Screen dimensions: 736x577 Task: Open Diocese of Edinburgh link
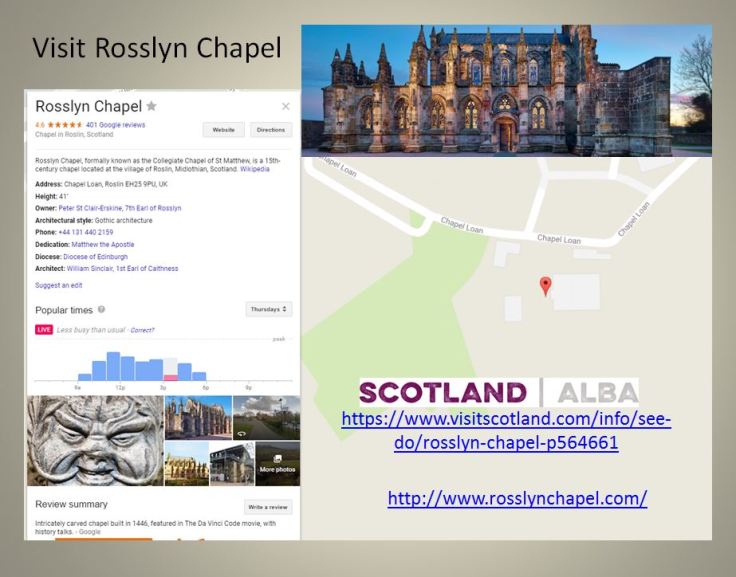[95, 256]
